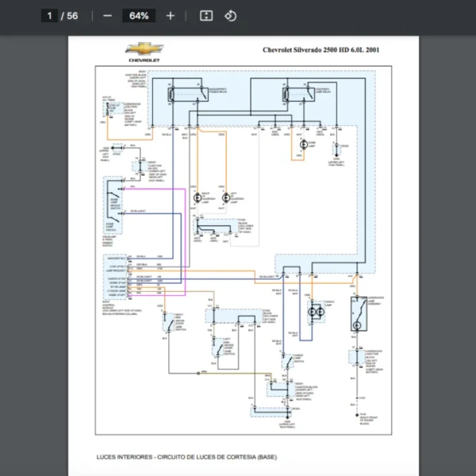
Task: Select the right courtesy lamp symbol
Action: tap(198, 196)
